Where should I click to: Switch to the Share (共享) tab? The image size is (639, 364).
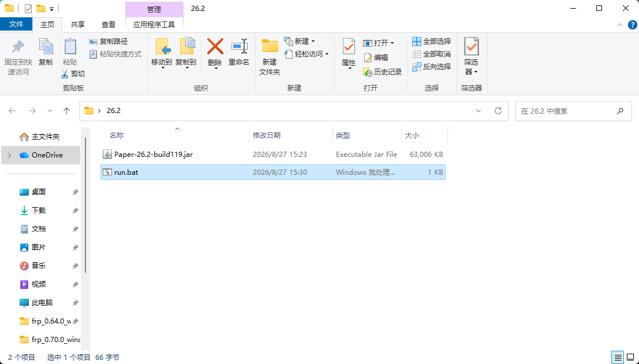pyautogui.click(x=78, y=24)
